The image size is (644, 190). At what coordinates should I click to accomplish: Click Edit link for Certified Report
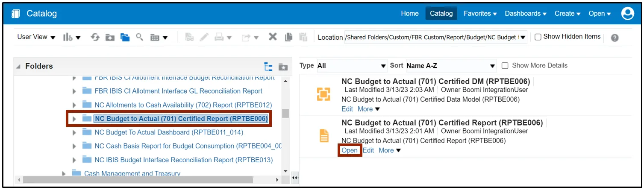[x=368, y=150]
